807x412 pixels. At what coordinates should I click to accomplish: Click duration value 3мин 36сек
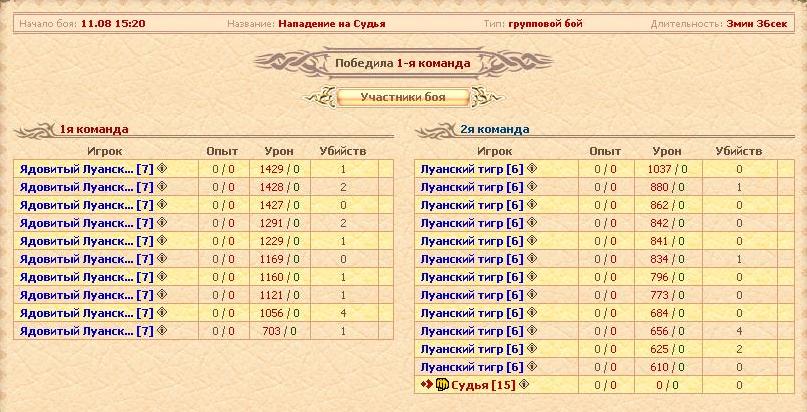tap(757, 24)
